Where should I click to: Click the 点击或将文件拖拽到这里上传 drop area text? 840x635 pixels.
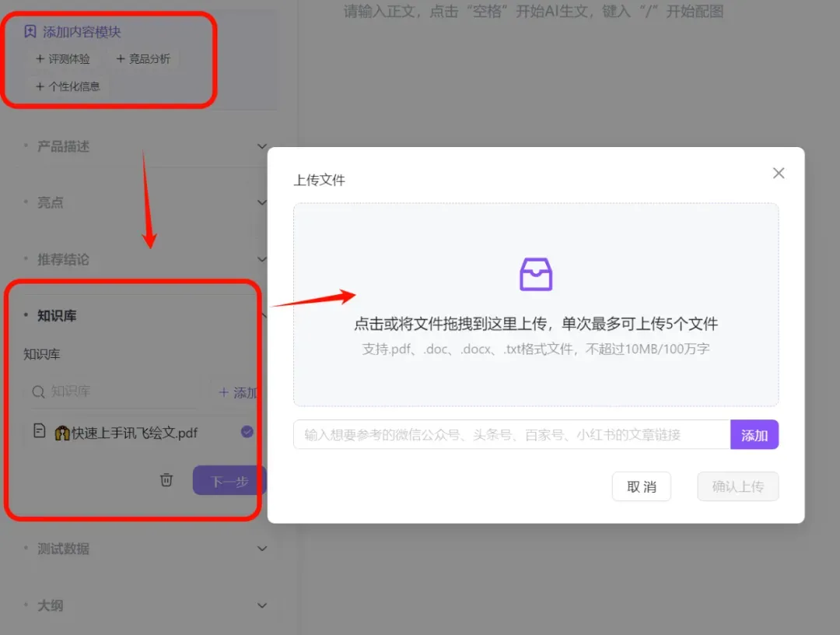[536, 324]
